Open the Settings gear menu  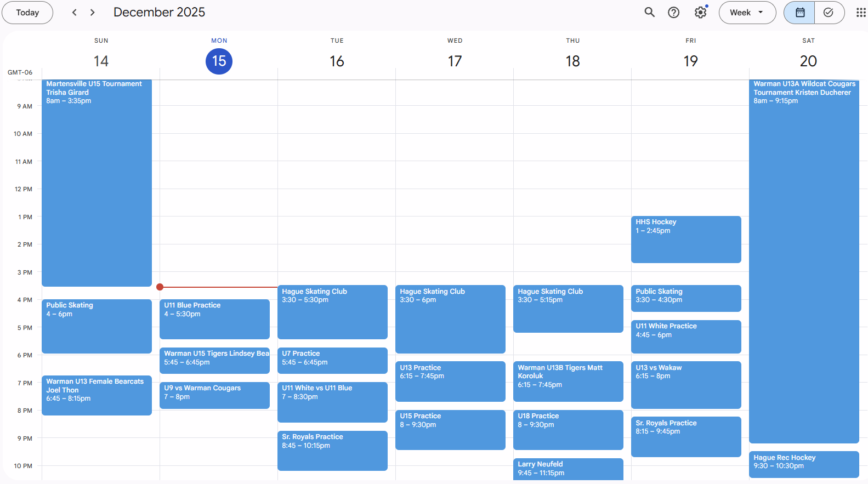pos(700,13)
